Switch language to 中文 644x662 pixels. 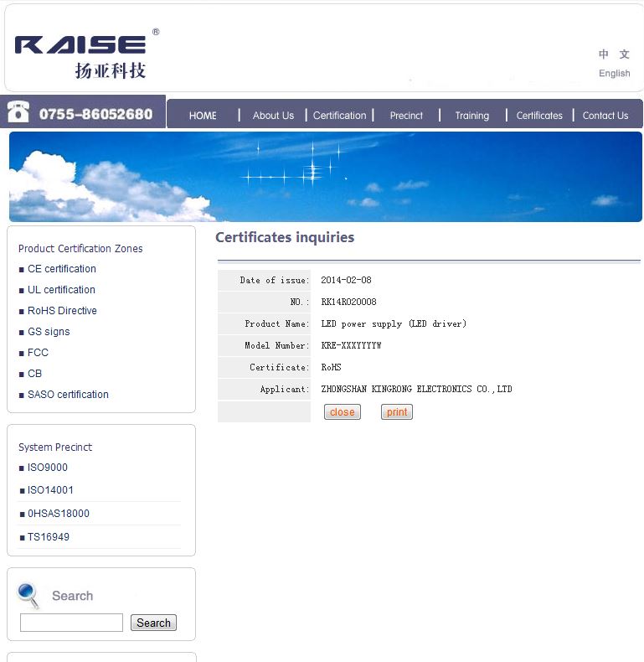tap(614, 54)
